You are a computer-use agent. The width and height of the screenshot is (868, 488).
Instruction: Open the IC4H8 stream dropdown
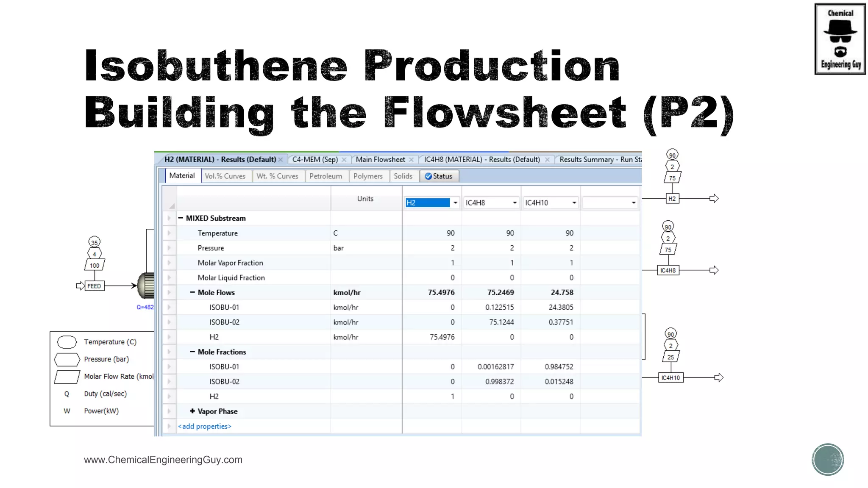pyautogui.click(x=515, y=203)
